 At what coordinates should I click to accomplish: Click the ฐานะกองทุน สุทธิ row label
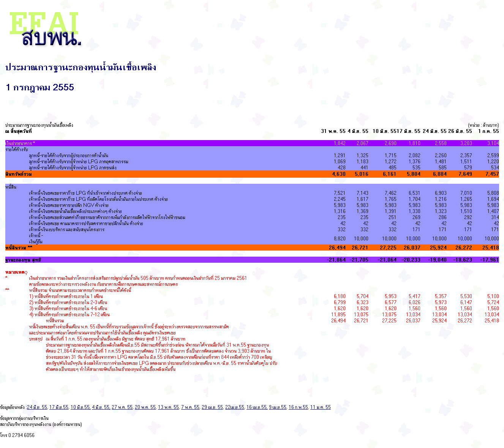point(23,260)
